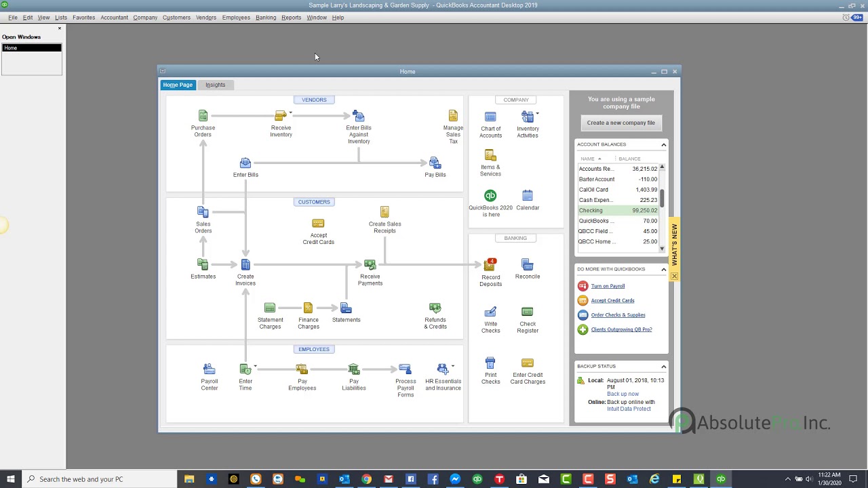Open the Banking menu
The image size is (868, 488).
point(266,18)
